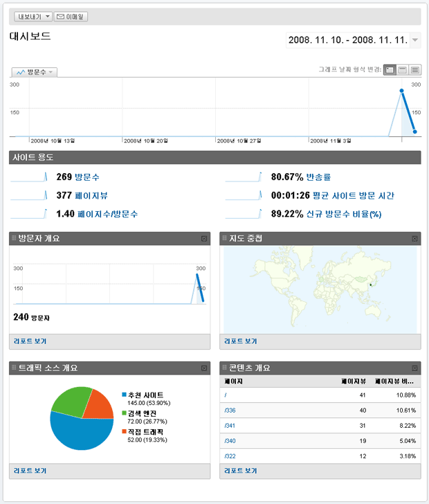Grab the 방문자 개요 widget drag handle
429x504 pixels.
click(14, 238)
